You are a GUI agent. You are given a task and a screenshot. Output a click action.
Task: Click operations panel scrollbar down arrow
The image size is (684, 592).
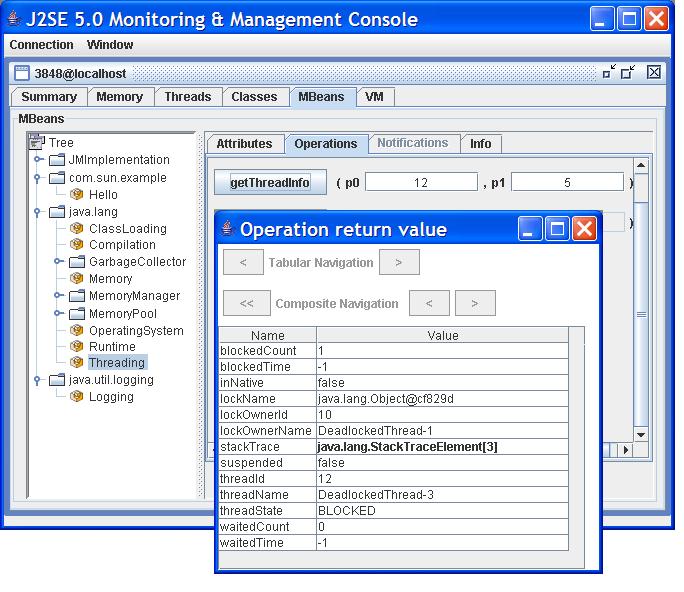[641, 435]
